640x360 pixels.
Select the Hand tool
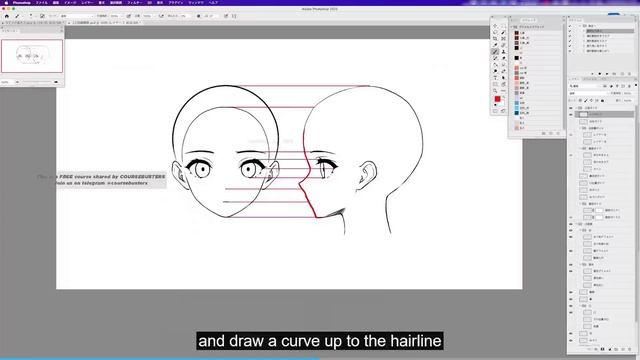tap(503, 83)
